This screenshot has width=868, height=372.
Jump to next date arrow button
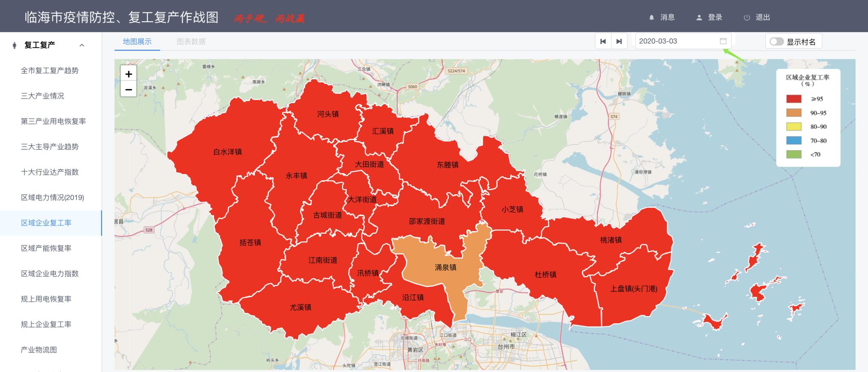pos(619,42)
